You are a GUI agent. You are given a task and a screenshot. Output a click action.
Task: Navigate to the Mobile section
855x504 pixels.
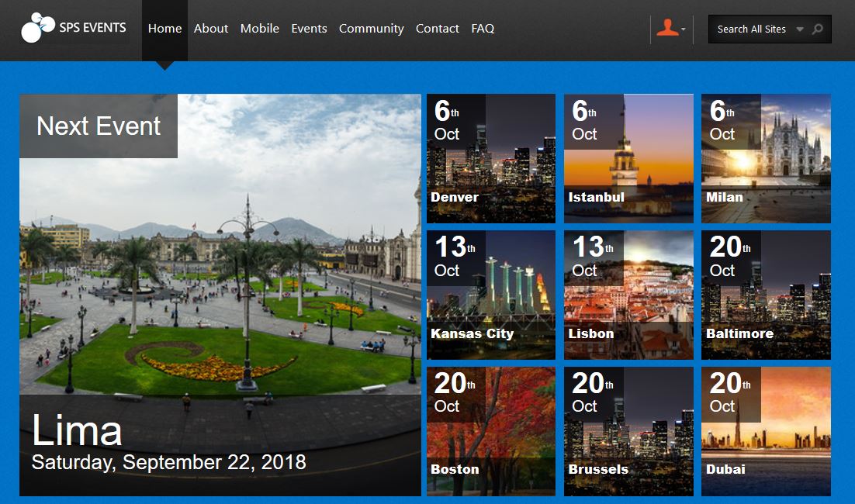tap(259, 29)
